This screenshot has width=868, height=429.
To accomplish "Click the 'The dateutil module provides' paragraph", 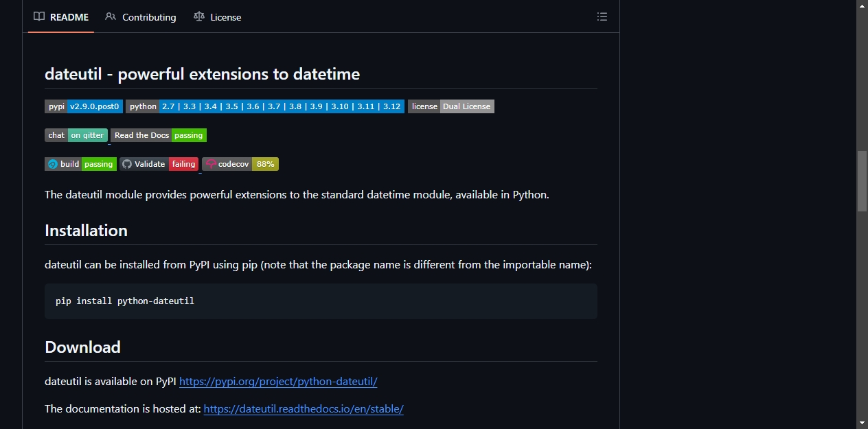I will click(x=297, y=194).
